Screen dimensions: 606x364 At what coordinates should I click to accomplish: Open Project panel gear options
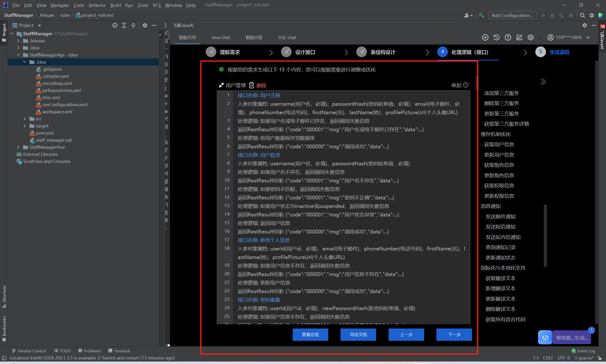tap(145, 25)
